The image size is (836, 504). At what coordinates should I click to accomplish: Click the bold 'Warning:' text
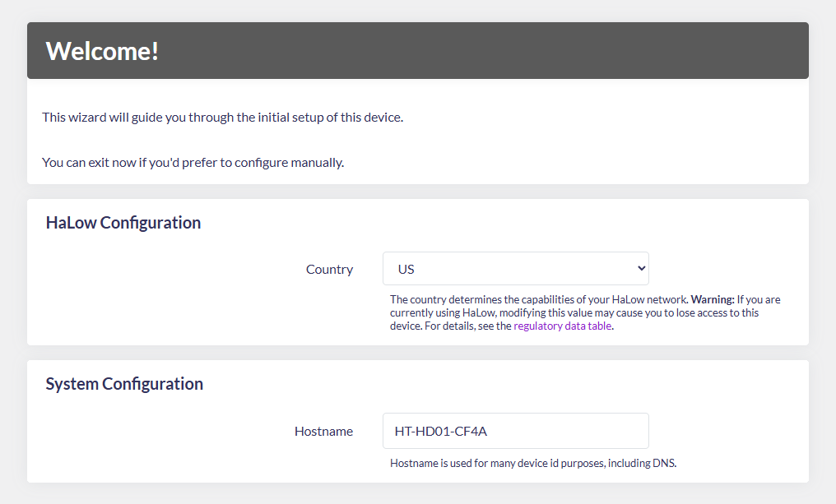click(x=712, y=300)
